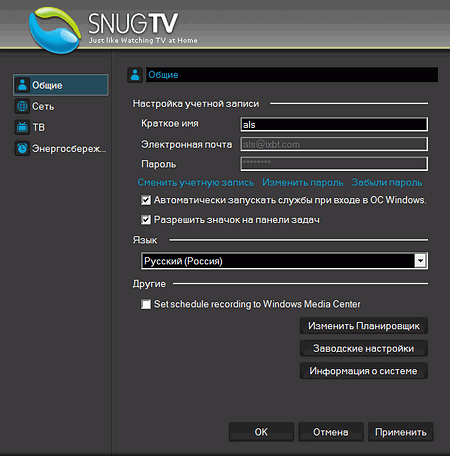Click the Настройка учетной записи heading
450x456 pixels.
(x=196, y=104)
